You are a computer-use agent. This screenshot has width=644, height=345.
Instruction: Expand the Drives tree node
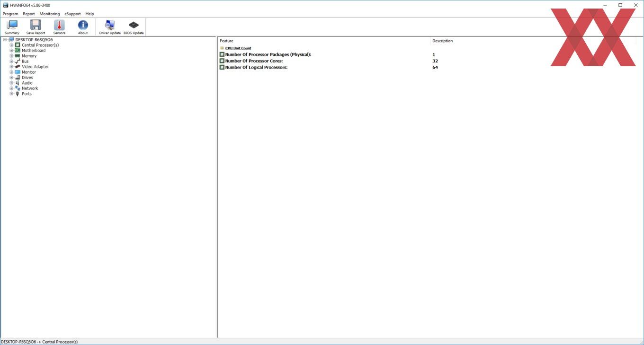11,78
